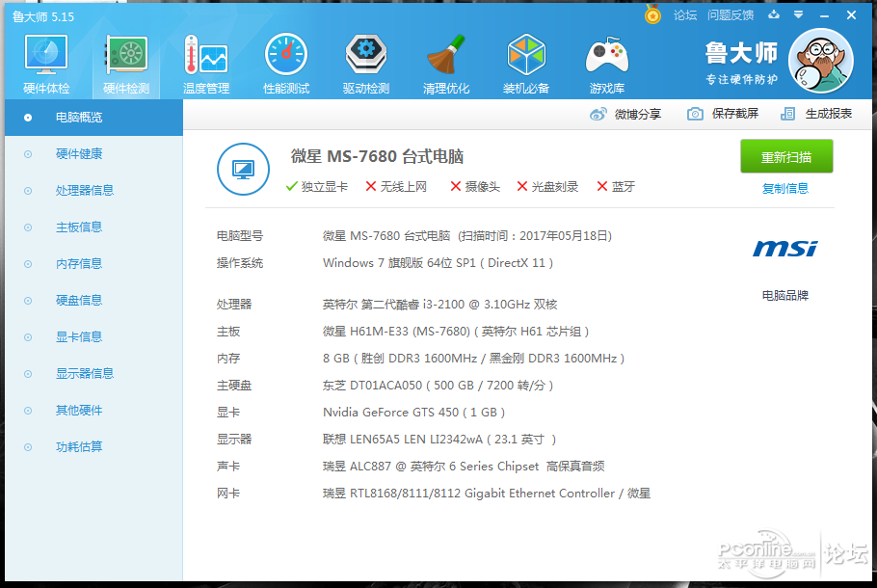Viewport: 877px width, 588px height.
Task: Click the 鲁大师 mascot avatar
Action: (820, 61)
